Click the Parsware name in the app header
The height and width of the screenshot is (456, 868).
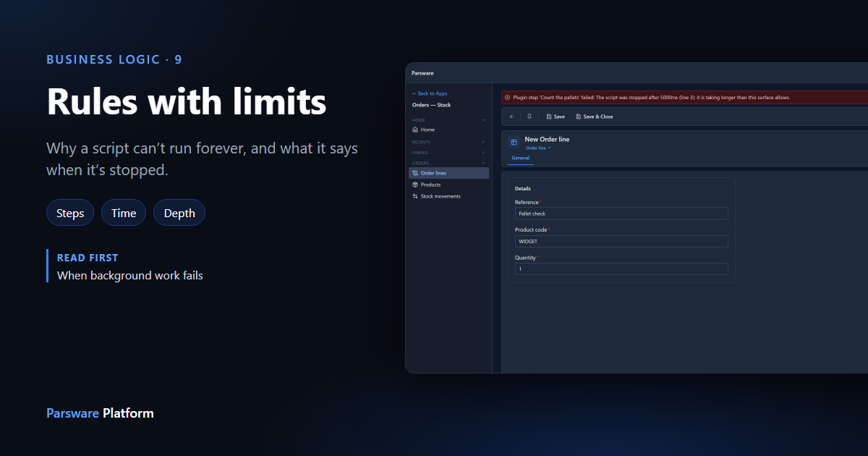[422, 73]
